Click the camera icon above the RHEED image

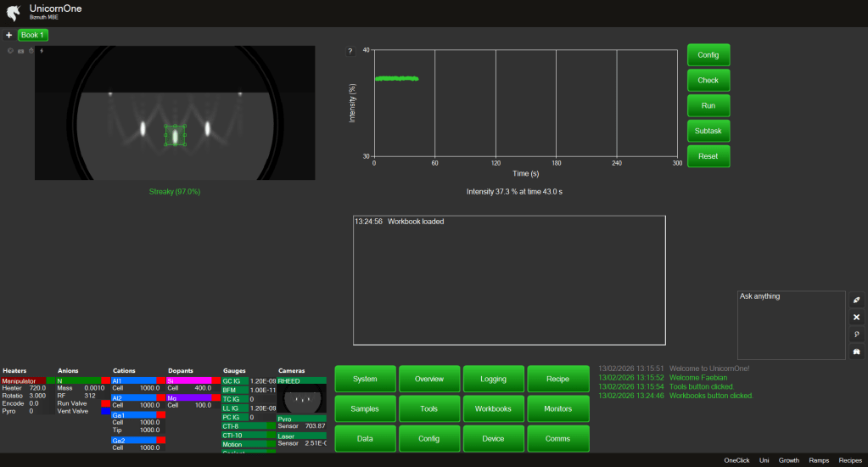21,51
